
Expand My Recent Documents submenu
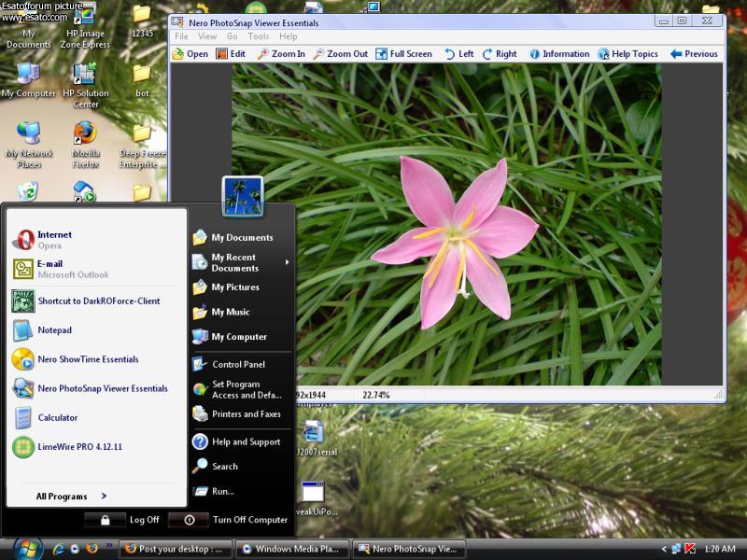[x=242, y=262]
